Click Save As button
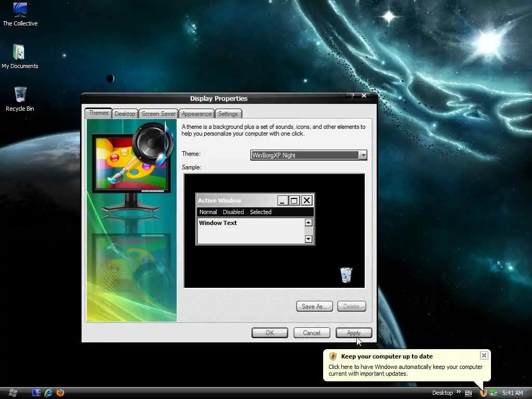 click(314, 307)
